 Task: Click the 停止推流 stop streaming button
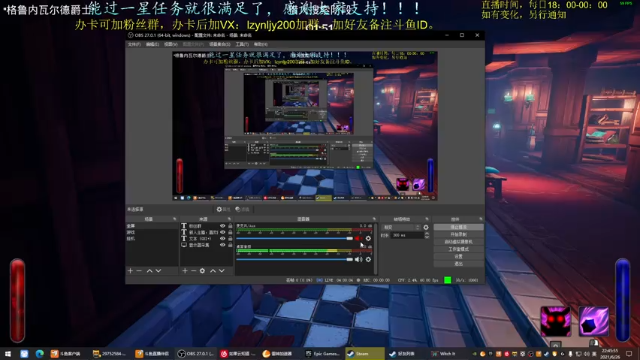tap(458, 227)
